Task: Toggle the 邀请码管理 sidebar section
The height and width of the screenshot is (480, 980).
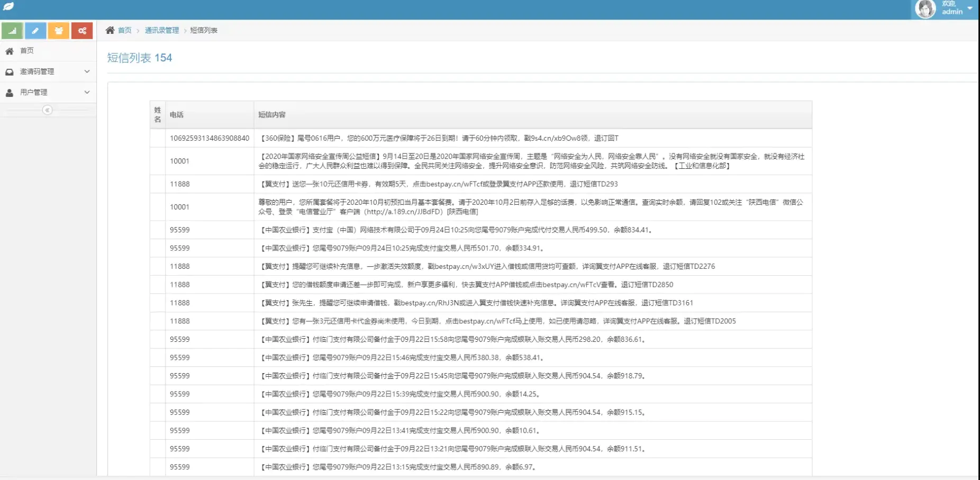Action: tap(37, 71)
